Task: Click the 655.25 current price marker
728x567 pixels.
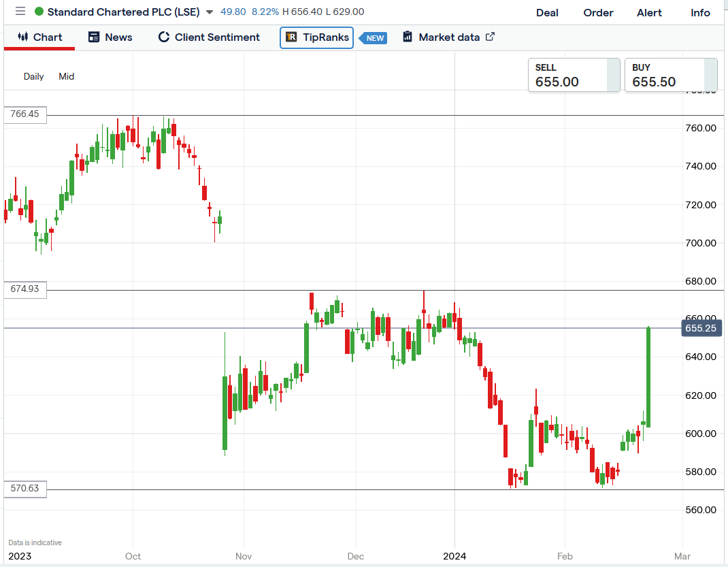Action: point(701,328)
